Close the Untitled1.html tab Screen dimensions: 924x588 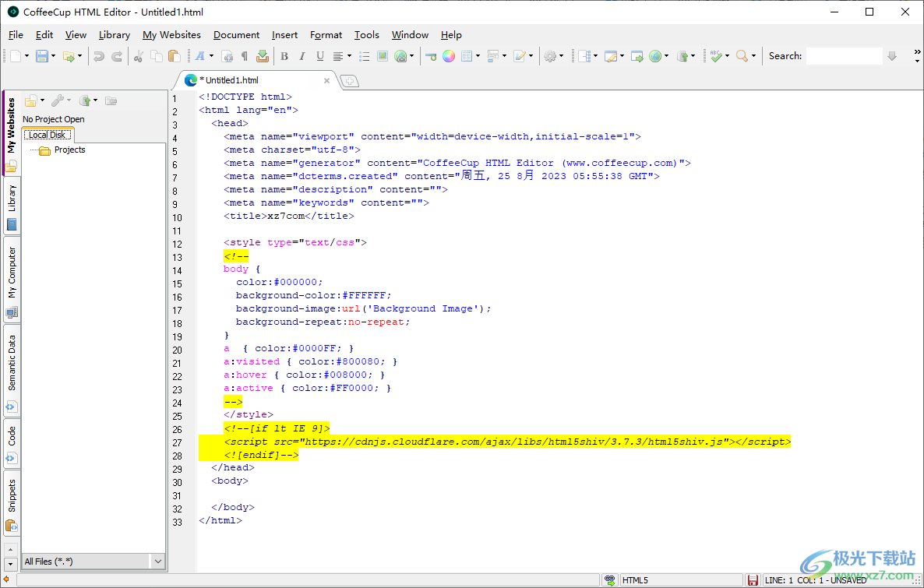[x=326, y=81]
